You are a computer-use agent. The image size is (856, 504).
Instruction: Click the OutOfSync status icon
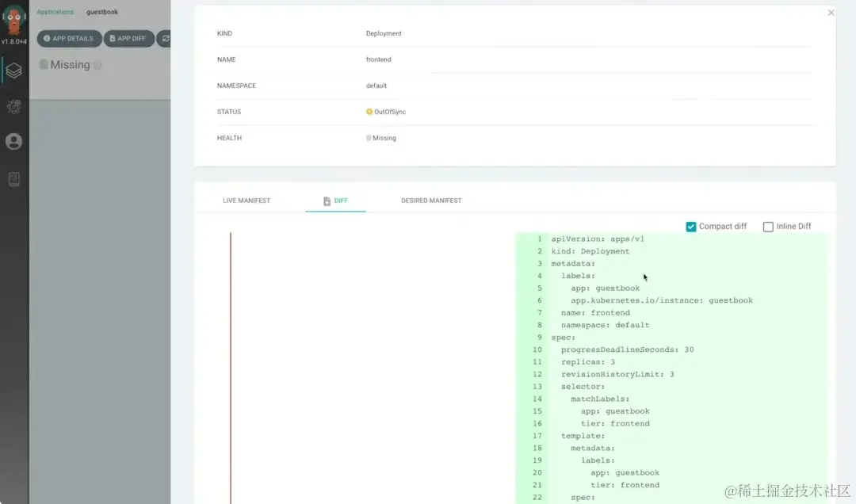(x=369, y=112)
